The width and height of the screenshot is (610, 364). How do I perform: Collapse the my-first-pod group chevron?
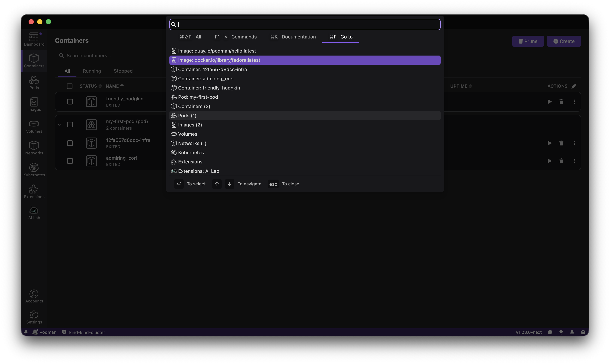[59, 125]
